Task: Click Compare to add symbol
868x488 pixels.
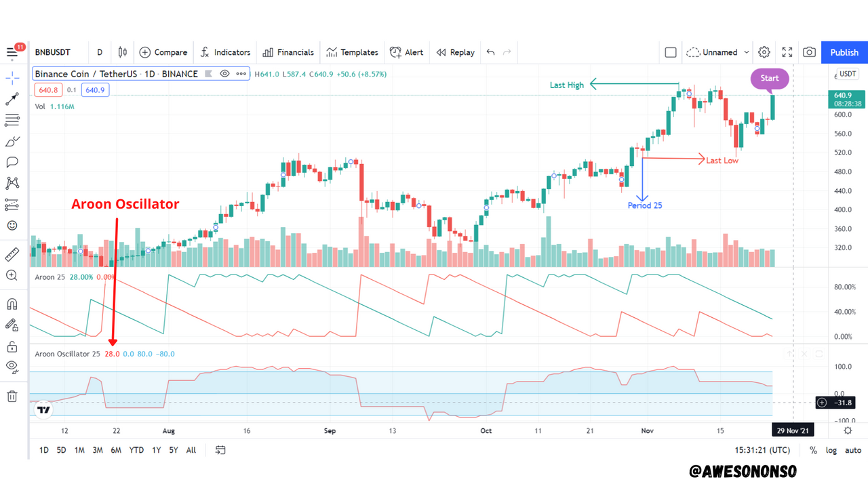Action: tap(163, 52)
